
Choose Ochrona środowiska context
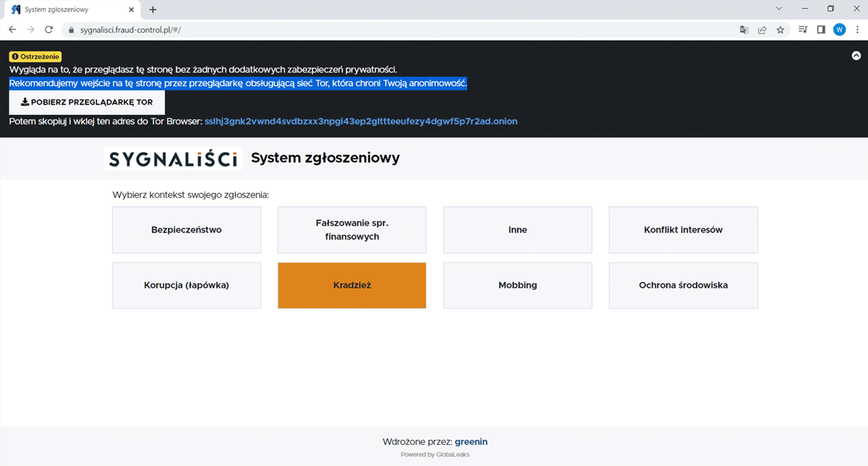(x=683, y=286)
